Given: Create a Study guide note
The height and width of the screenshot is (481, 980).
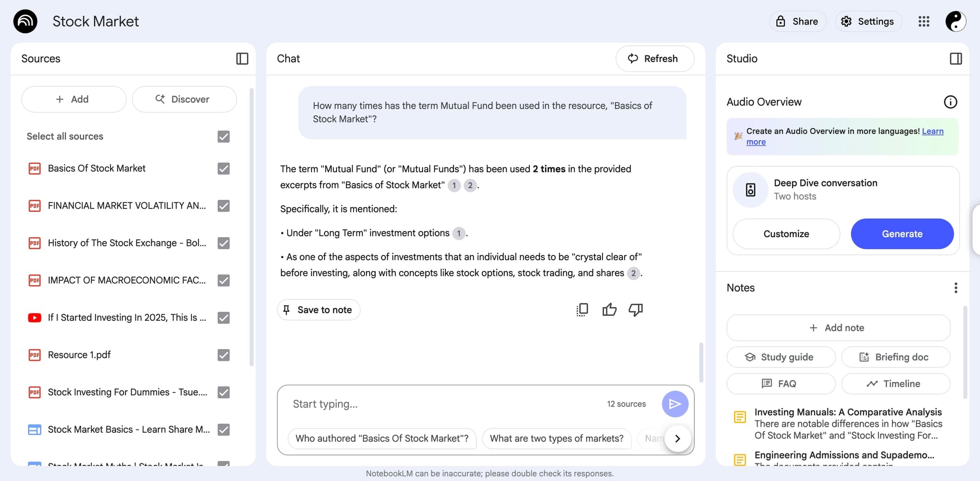Looking at the screenshot, I should [780, 357].
